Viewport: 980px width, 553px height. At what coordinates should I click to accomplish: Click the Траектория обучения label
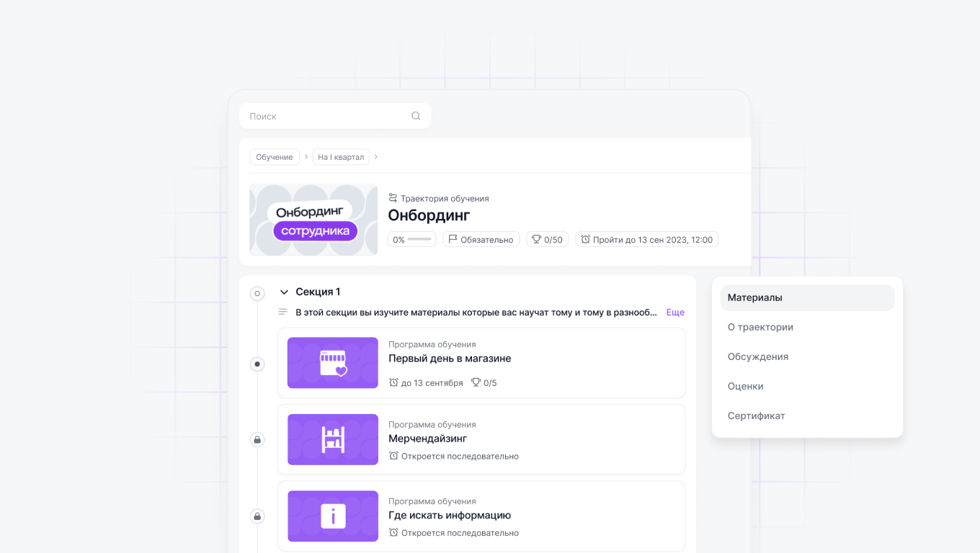445,198
